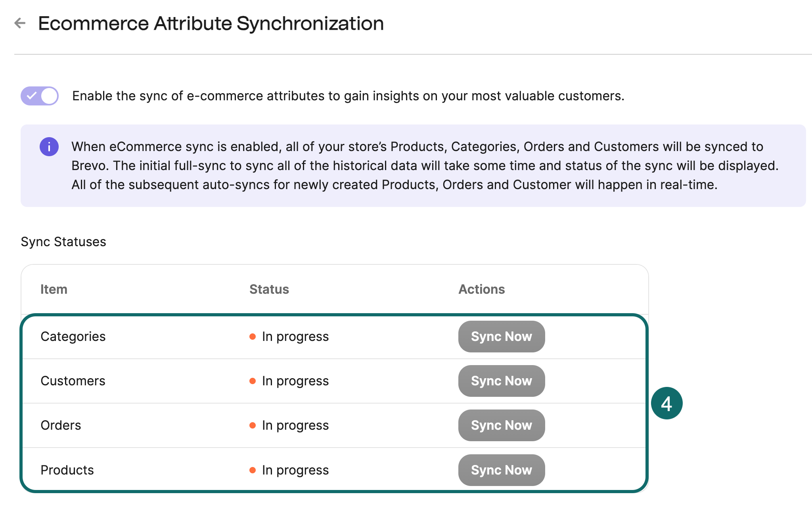
Task: Click the back arrow icon
Action: 20,23
